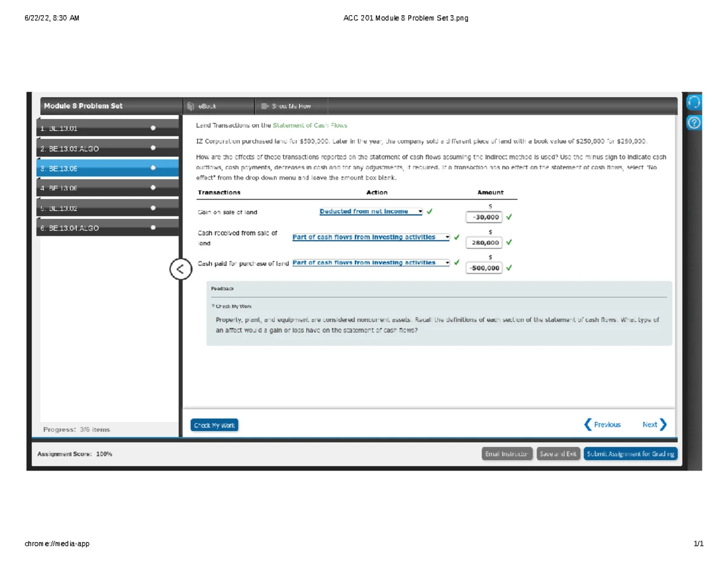The height and width of the screenshot is (562, 728).
Task: Open Cash paid for purchase of land dropdown
Action: [x=371, y=263]
